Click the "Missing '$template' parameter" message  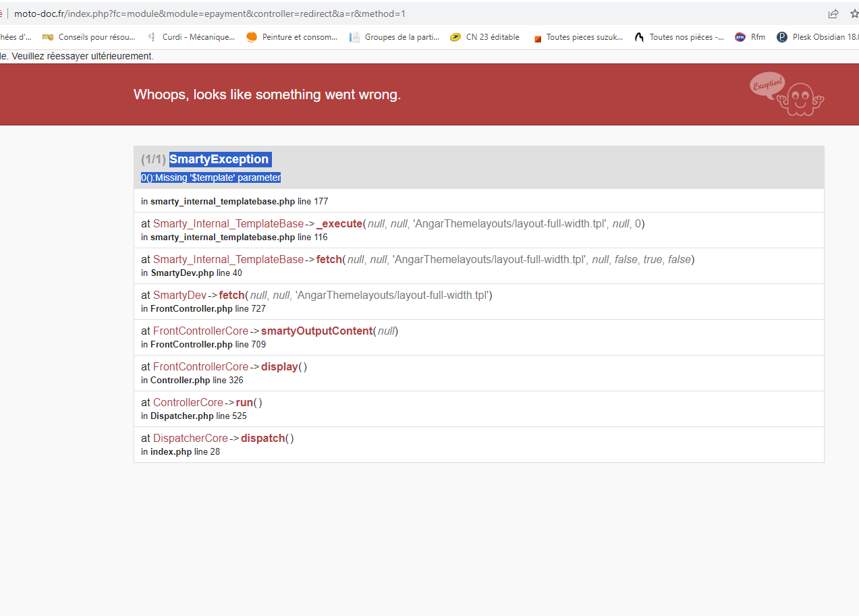[218, 177]
